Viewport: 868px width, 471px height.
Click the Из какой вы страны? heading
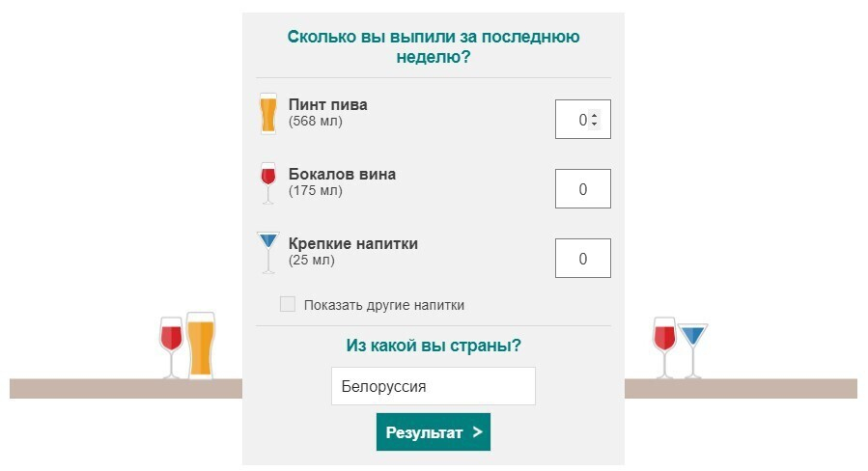click(433, 346)
